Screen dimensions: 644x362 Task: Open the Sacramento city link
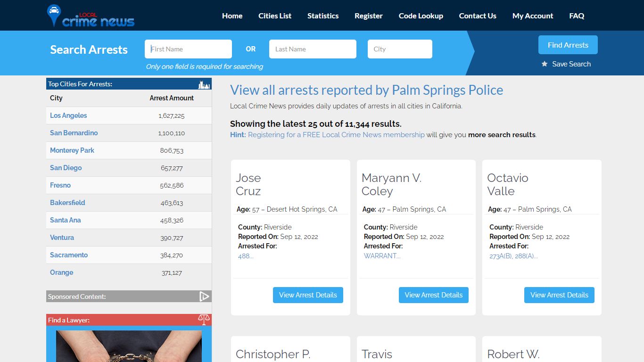pyautogui.click(x=69, y=255)
